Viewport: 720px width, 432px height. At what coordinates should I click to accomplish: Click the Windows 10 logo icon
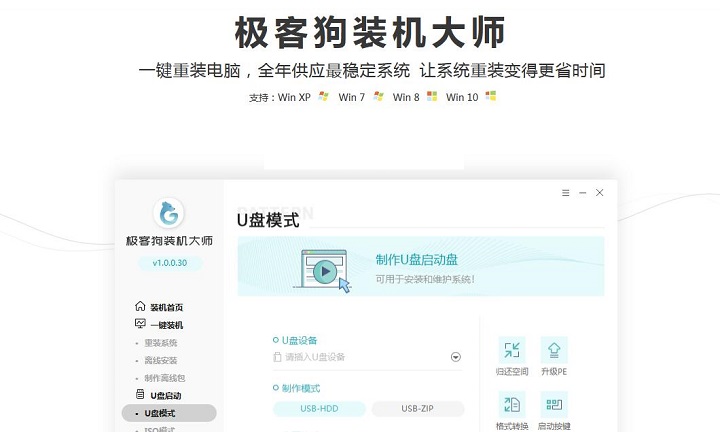tap(491, 96)
